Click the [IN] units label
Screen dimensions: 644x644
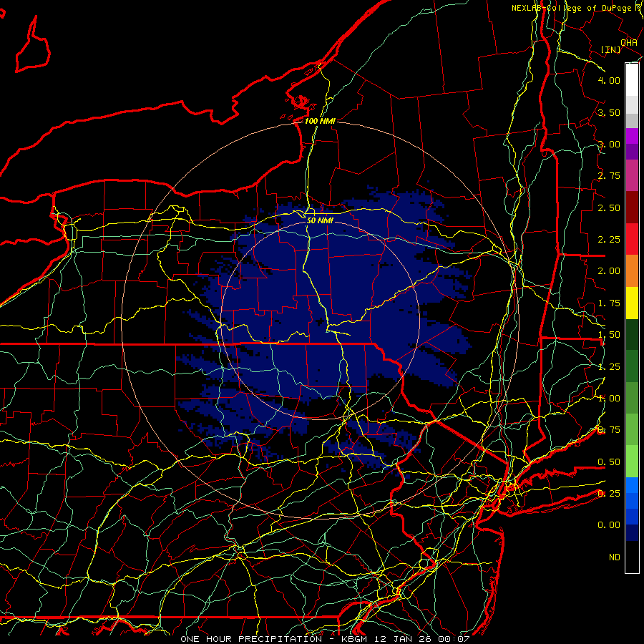coord(611,49)
